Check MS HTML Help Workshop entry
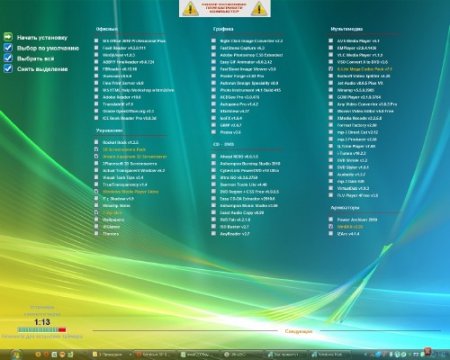450x360 pixels. 96,90
